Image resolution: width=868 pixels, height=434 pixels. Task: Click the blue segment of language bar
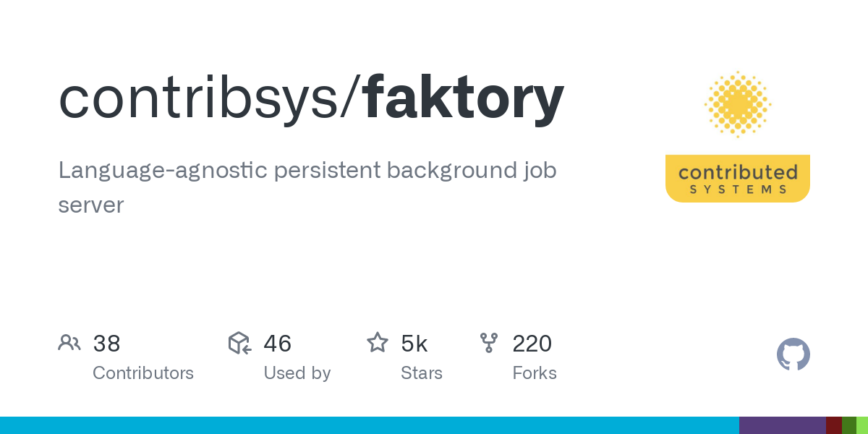click(x=369, y=425)
